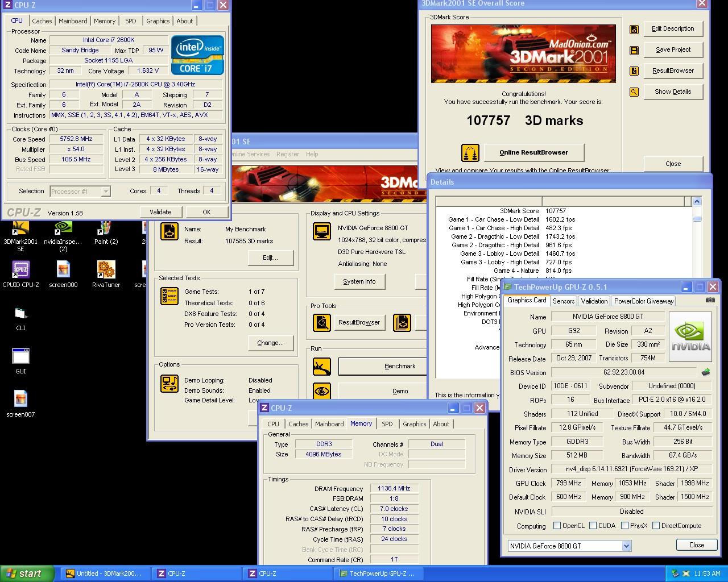This screenshot has height=582, width=728.
Task: Click the Benchmark run icon in 3DMark
Action: click(x=322, y=367)
